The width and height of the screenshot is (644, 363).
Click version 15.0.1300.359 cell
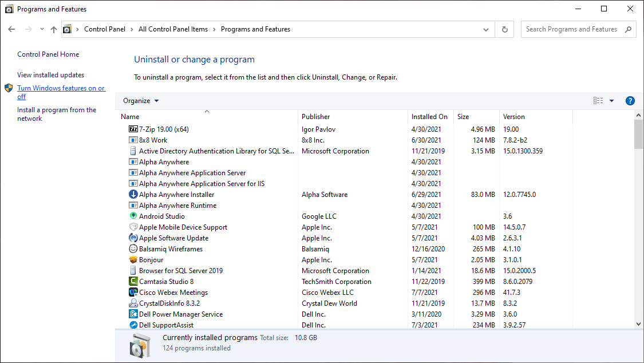[523, 151]
